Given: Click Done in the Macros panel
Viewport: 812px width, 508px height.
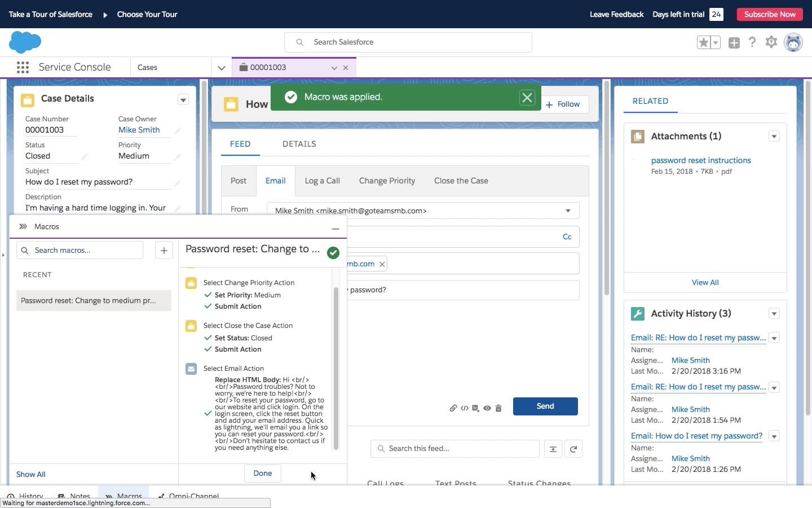Looking at the screenshot, I should point(263,474).
